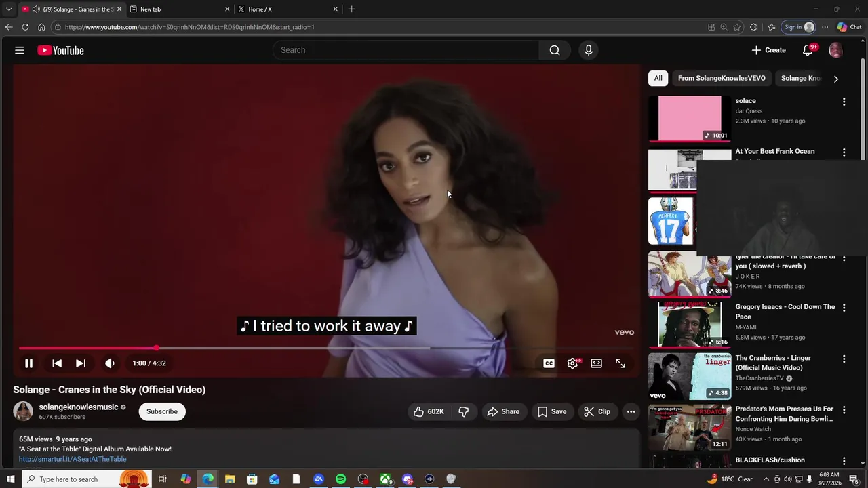This screenshot has height=488, width=868.
Task: Expand the tab actions chevron menu
Action: click(9, 9)
